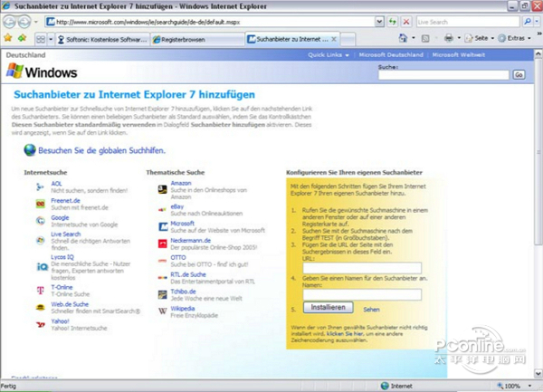This screenshot has height=392, width=543.
Task: Click the Back navigation arrow button
Action: [9, 22]
